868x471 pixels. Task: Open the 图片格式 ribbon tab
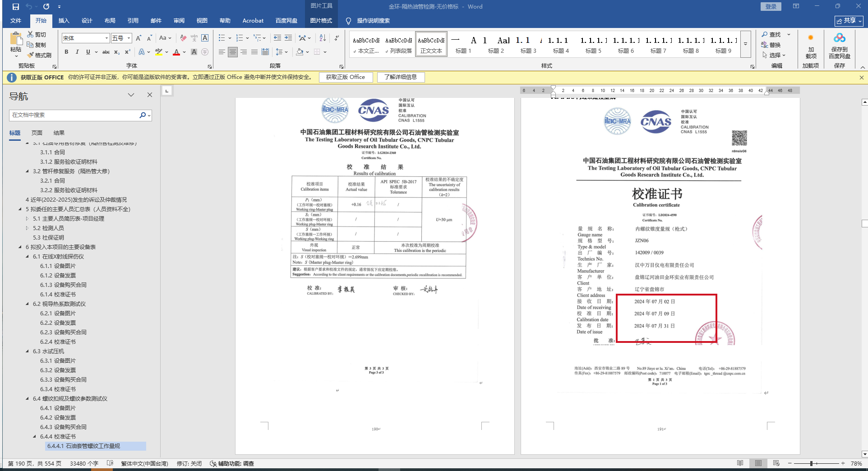tap(321, 21)
